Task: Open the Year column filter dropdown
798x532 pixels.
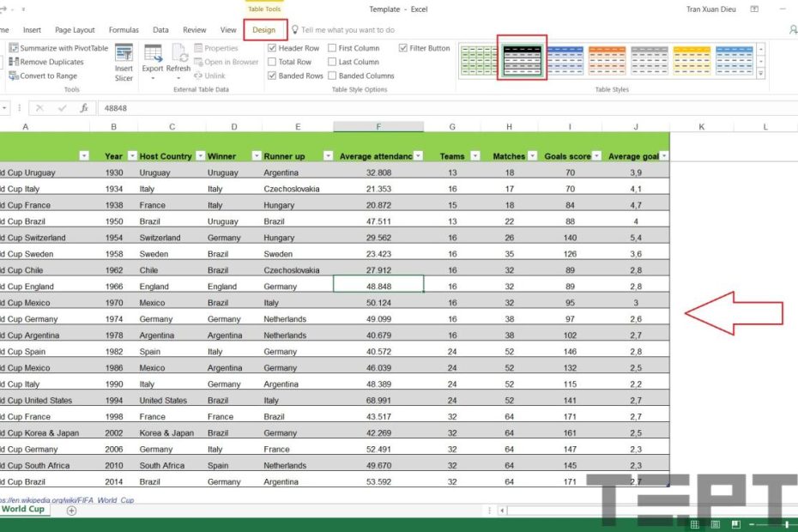Action: click(x=132, y=156)
